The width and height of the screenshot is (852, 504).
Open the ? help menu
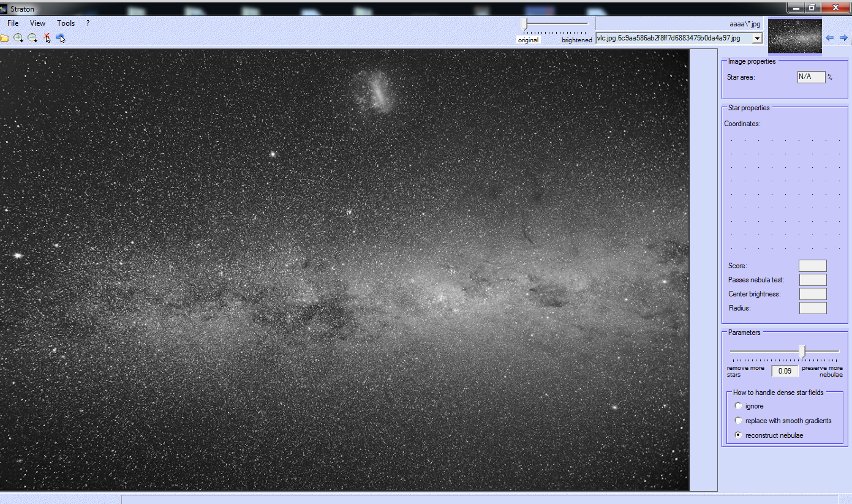(88, 23)
